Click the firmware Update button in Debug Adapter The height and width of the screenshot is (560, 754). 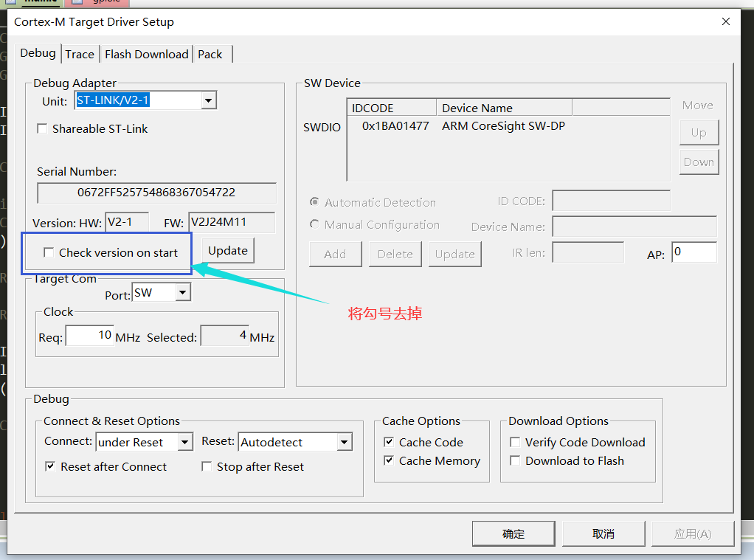(x=228, y=251)
